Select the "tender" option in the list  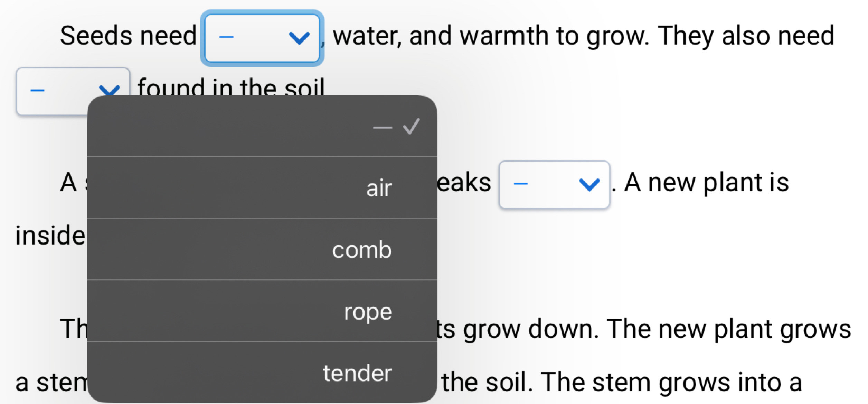click(357, 373)
